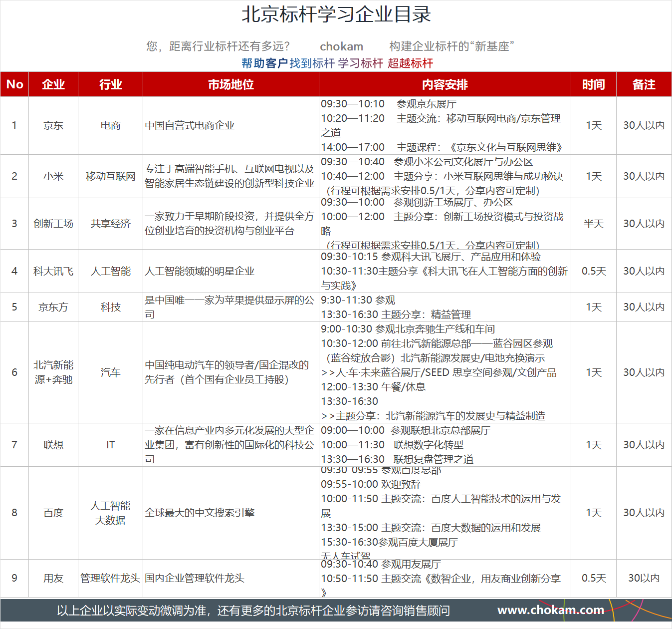Select the 行业 column header
Image resolution: width=672 pixels, height=629 pixels.
pyautogui.click(x=111, y=84)
